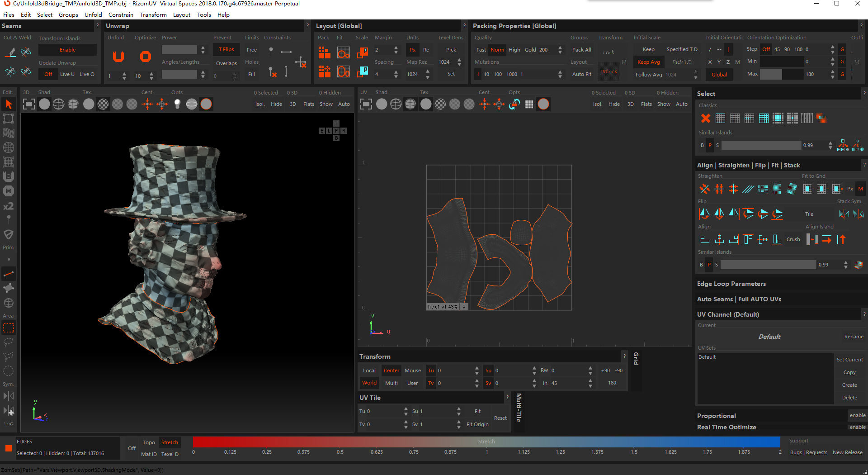Open the Tools menu
Viewport: 868px width, 475px height.
coord(204,14)
